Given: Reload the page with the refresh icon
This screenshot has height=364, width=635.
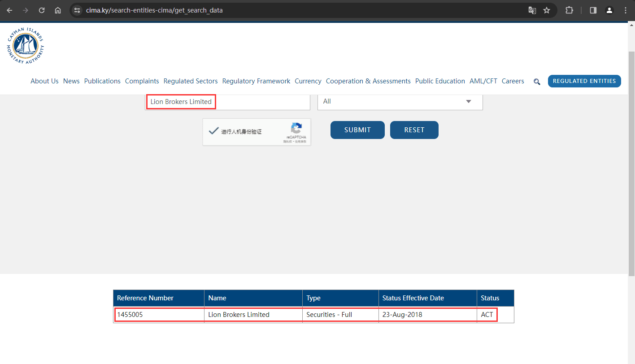Looking at the screenshot, I should [x=42, y=10].
